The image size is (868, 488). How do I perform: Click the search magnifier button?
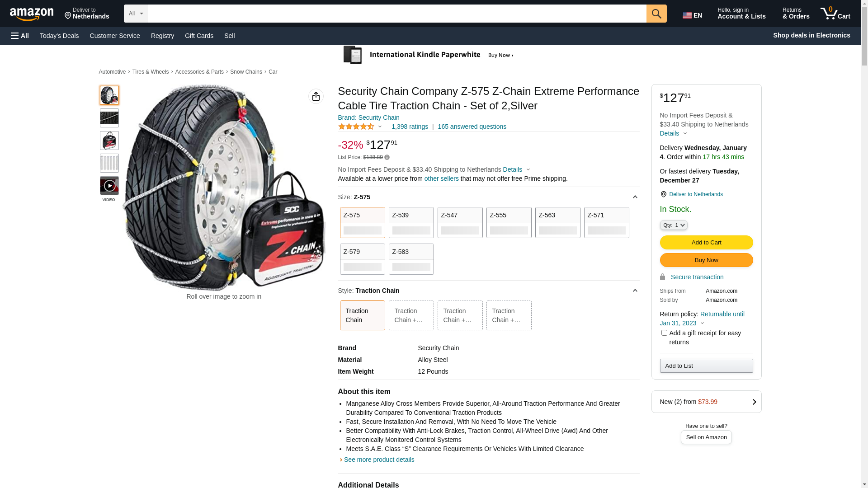(656, 14)
